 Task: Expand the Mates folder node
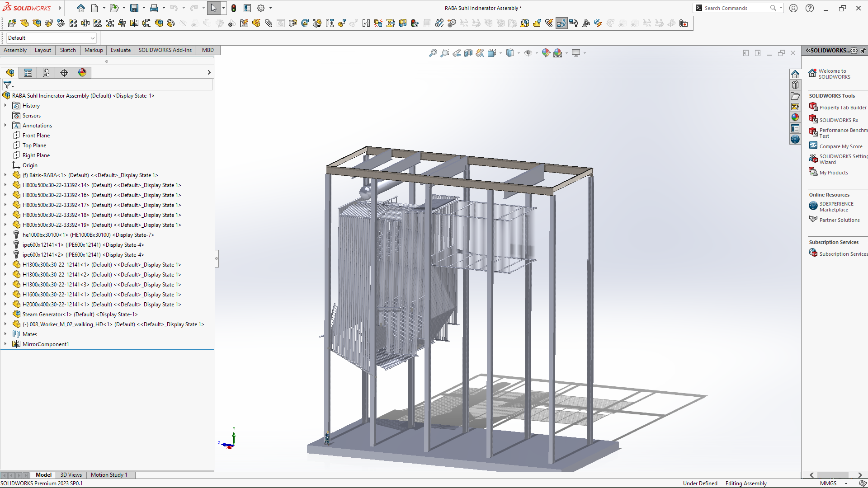[5, 334]
